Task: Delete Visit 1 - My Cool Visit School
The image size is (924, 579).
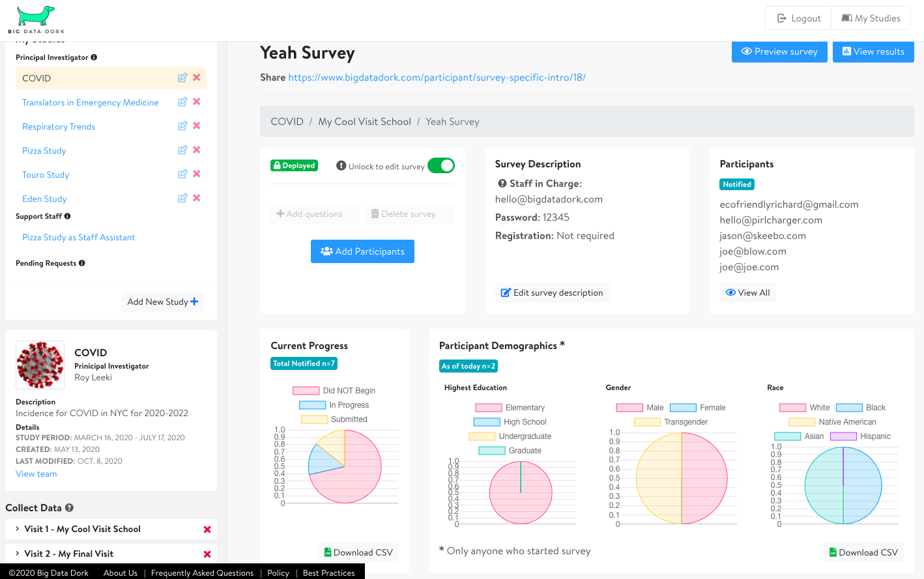Action: coord(207,530)
